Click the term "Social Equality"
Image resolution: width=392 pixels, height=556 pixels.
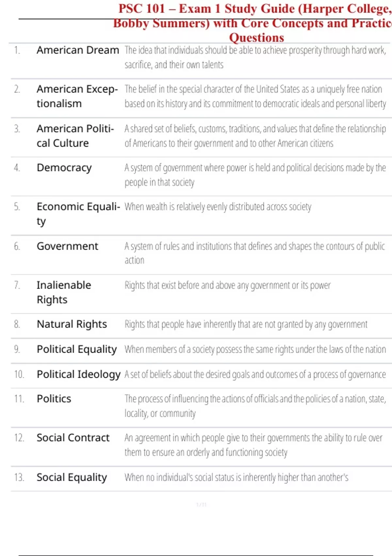click(x=72, y=478)
